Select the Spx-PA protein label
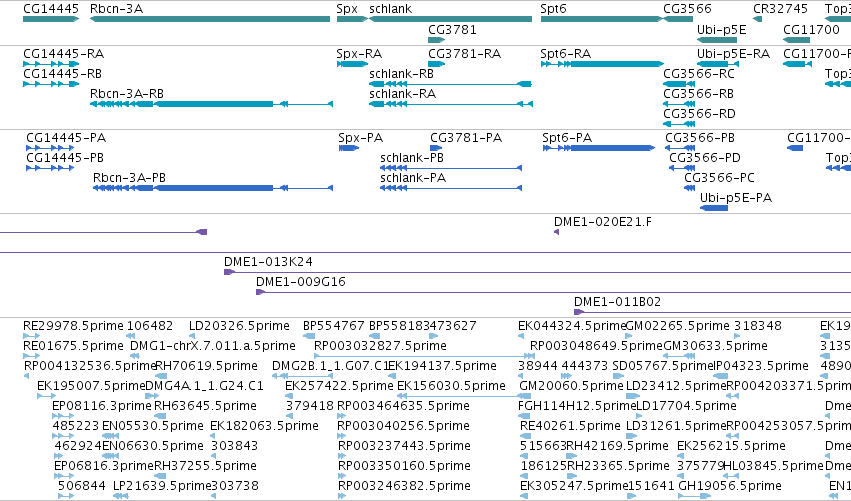This screenshot has width=851, height=501. pos(360,138)
